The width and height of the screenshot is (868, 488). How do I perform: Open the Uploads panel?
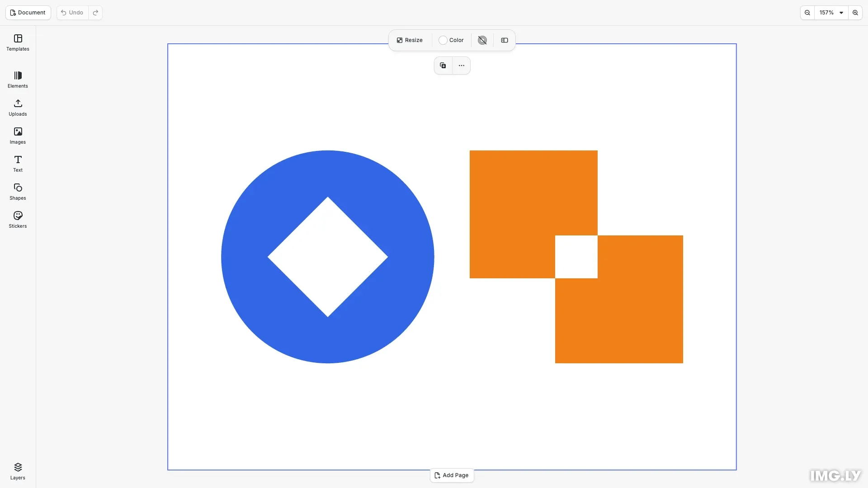pos(18,108)
